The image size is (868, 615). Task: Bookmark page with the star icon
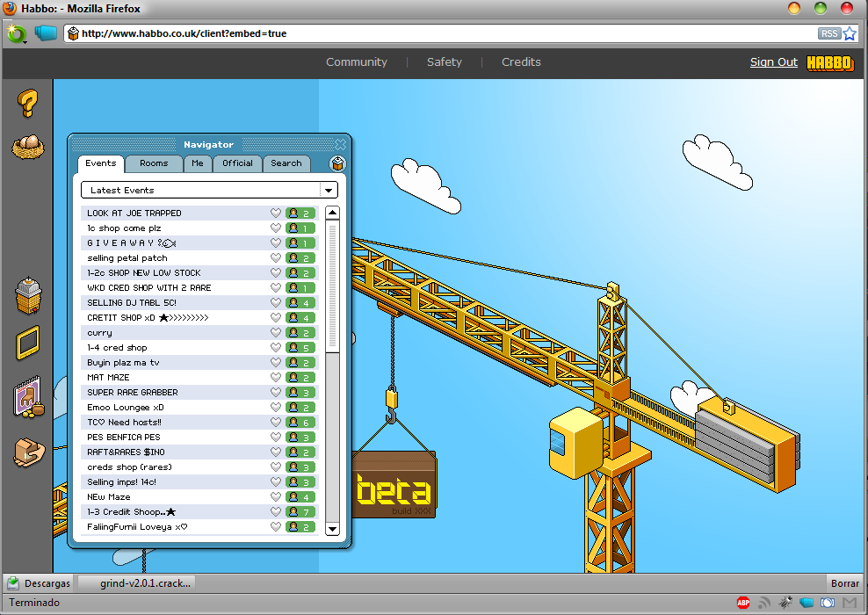click(x=850, y=33)
